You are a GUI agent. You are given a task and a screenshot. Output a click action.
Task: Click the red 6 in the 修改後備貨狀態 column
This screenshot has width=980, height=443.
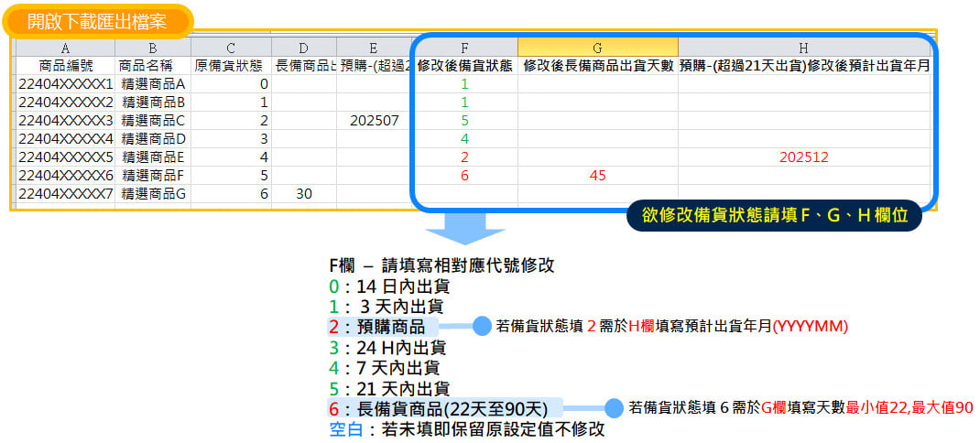pos(464,176)
